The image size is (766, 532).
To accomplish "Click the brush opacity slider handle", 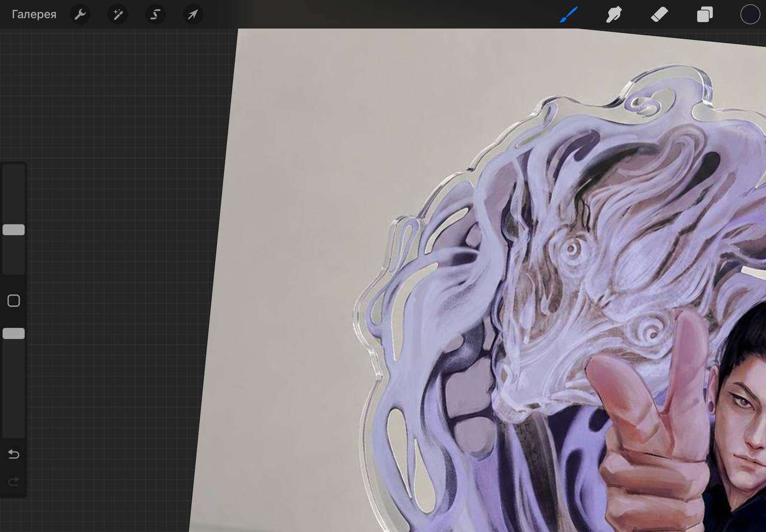I will point(14,333).
